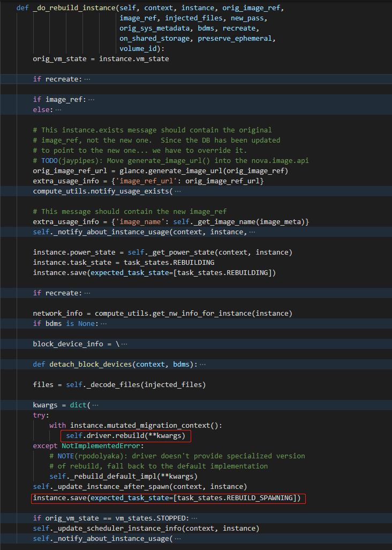Place cursor on task_states.REBUILDING assignment line
Viewport: 392px width, 550px height.
[x=124, y=263]
